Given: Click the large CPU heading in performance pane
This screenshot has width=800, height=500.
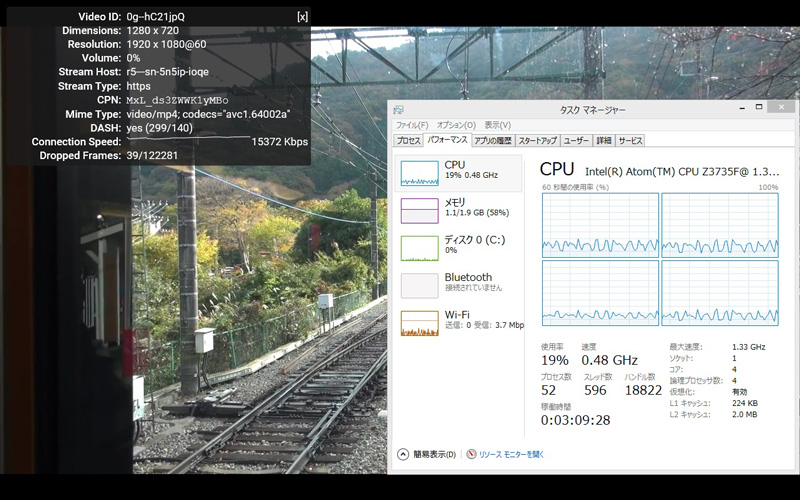Looking at the screenshot, I should [x=557, y=169].
